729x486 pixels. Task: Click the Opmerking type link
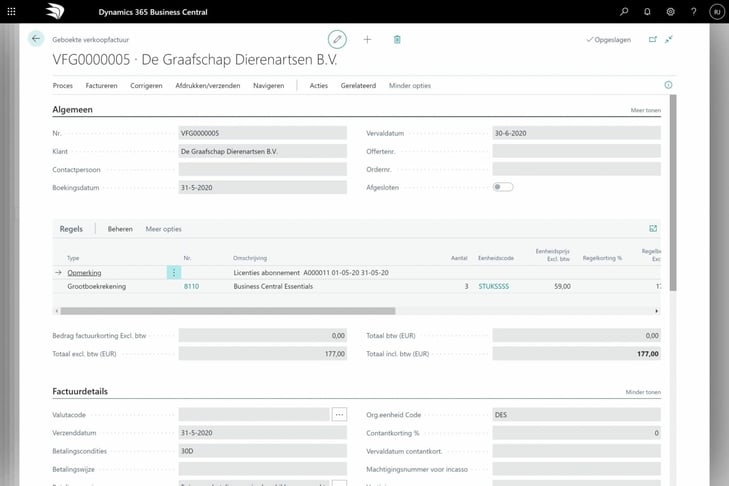84,273
